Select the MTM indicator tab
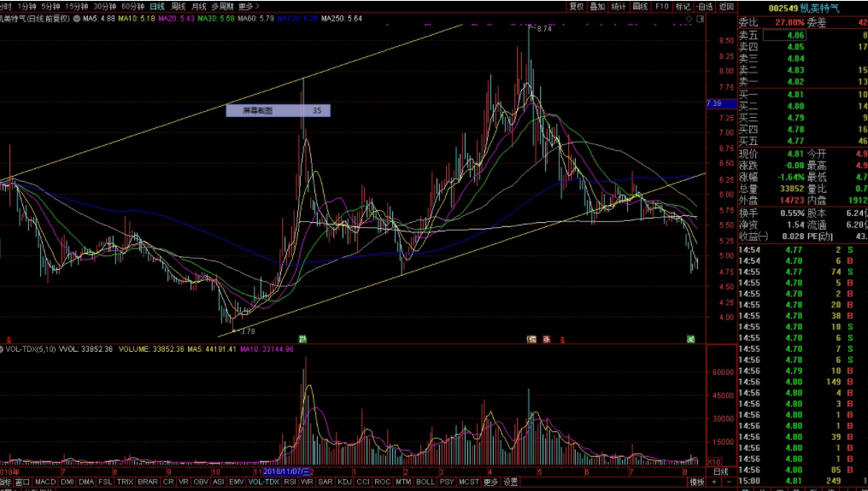The width and height of the screenshot is (868, 491). click(403, 482)
